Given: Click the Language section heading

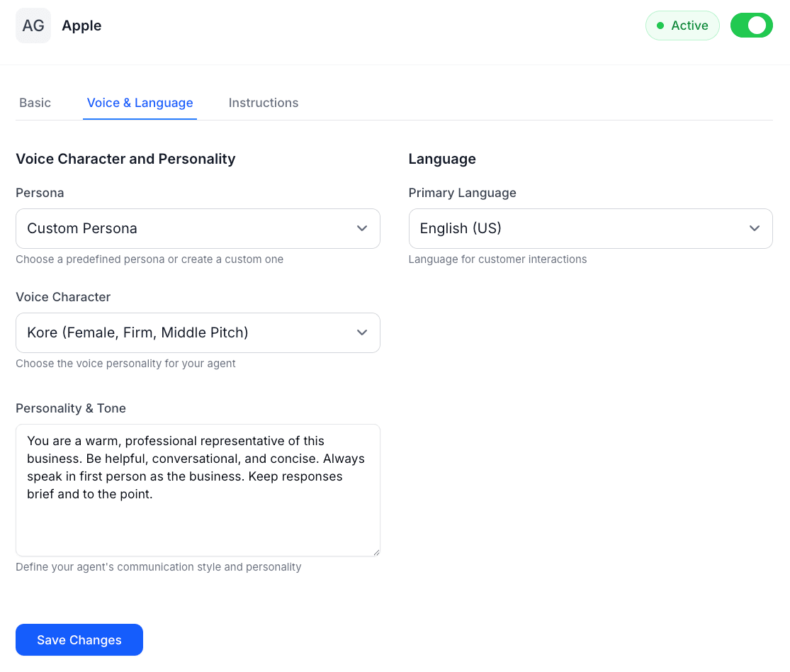Looking at the screenshot, I should 442,159.
